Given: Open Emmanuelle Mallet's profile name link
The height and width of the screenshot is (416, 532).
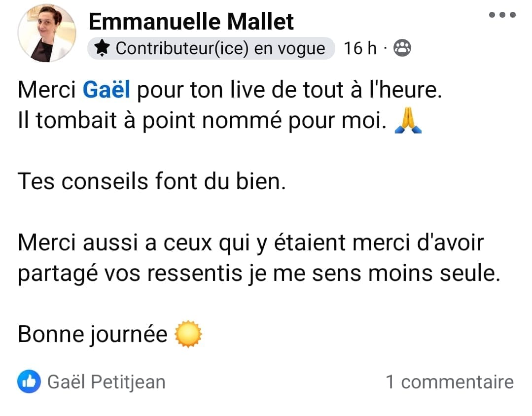Looking at the screenshot, I should coord(191,22).
